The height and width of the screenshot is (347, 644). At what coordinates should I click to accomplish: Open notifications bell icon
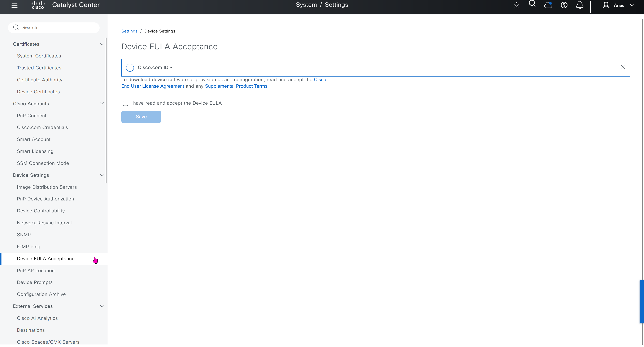pyautogui.click(x=580, y=5)
